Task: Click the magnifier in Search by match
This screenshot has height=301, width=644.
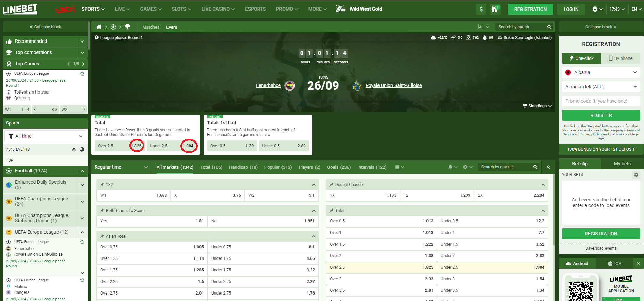Action: coord(549,27)
